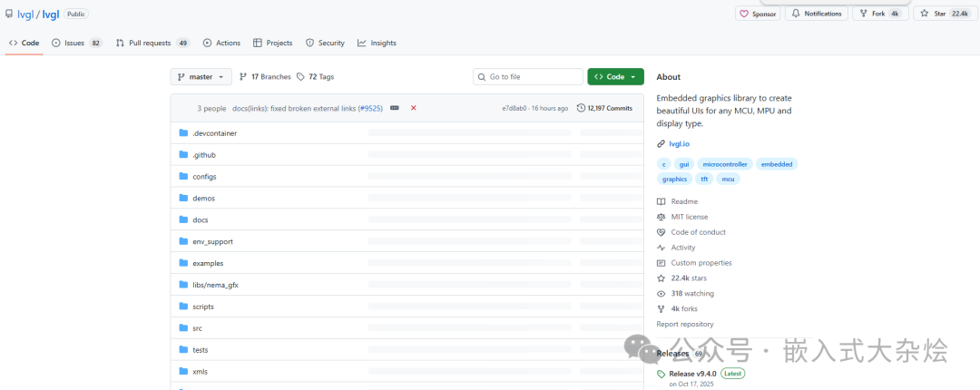Click the env_support folder icon

click(183, 241)
